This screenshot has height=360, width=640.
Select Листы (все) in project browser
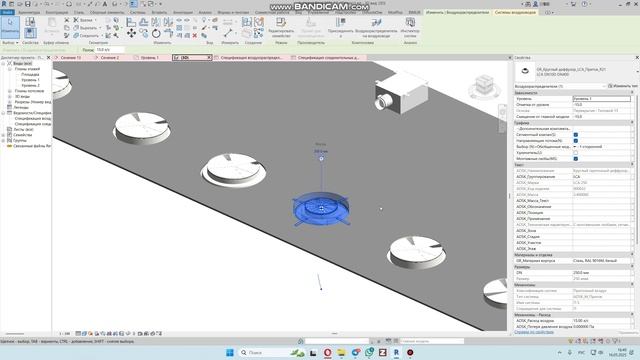pyautogui.click(x=23, y=129)
